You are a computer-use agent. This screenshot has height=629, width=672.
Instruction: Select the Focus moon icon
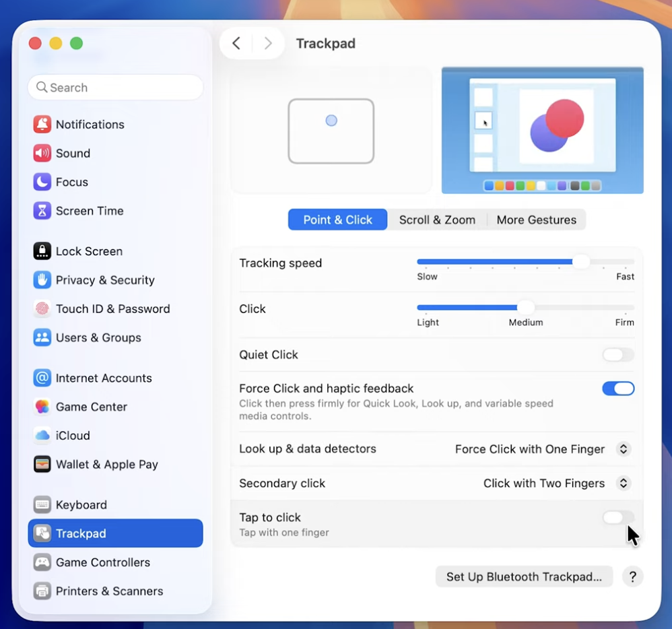[42, 182]
